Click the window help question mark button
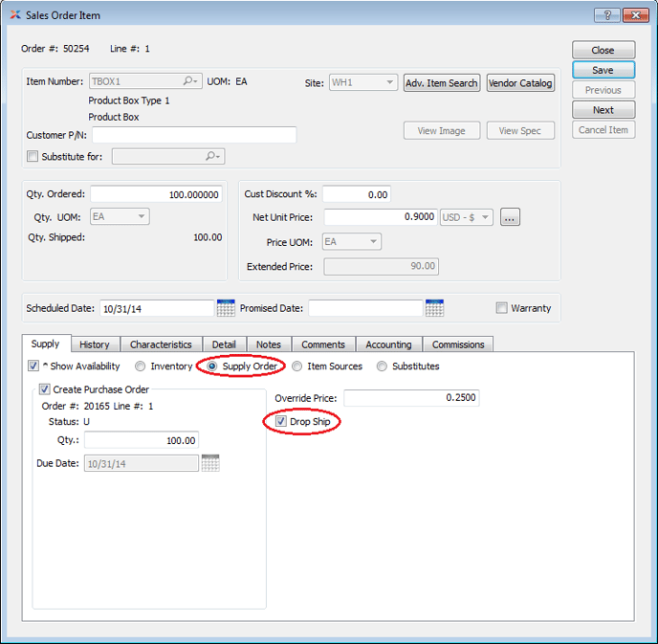 [x=607, y=16]
